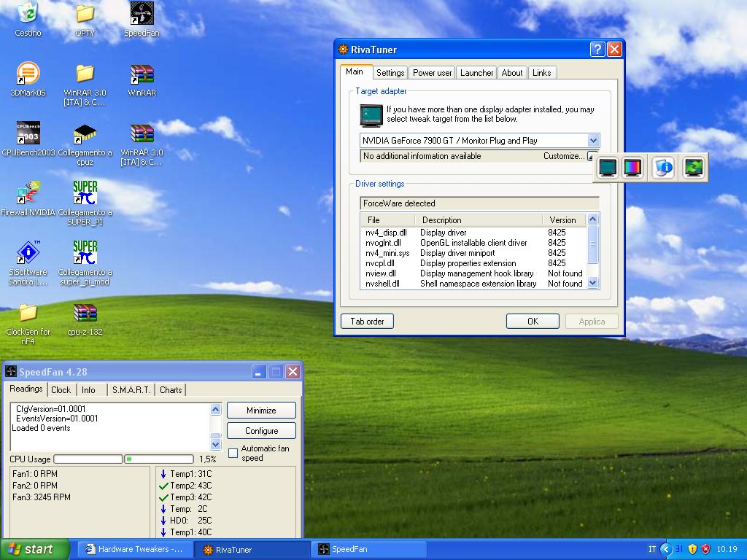Switch to SpeedFan Clock tab
Viewport: 747px width, 560px height.
tap(61, 389)
